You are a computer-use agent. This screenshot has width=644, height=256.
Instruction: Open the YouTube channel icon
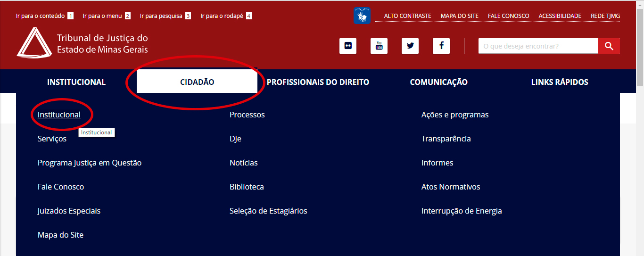[x=379, y=46]
